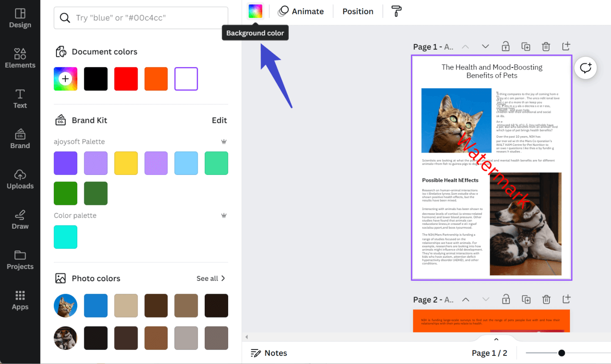Click the color search input field
611x364 pixels.
point(141,18)
